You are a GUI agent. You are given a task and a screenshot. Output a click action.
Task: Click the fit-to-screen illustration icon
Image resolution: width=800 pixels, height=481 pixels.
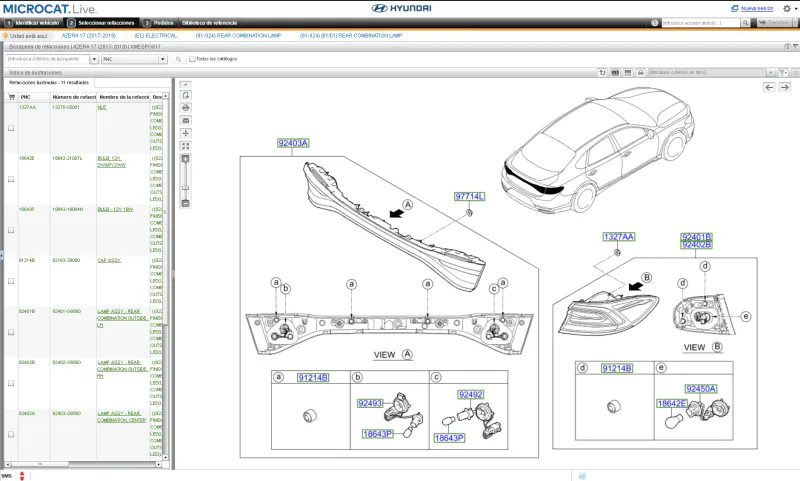pos(185,145)
